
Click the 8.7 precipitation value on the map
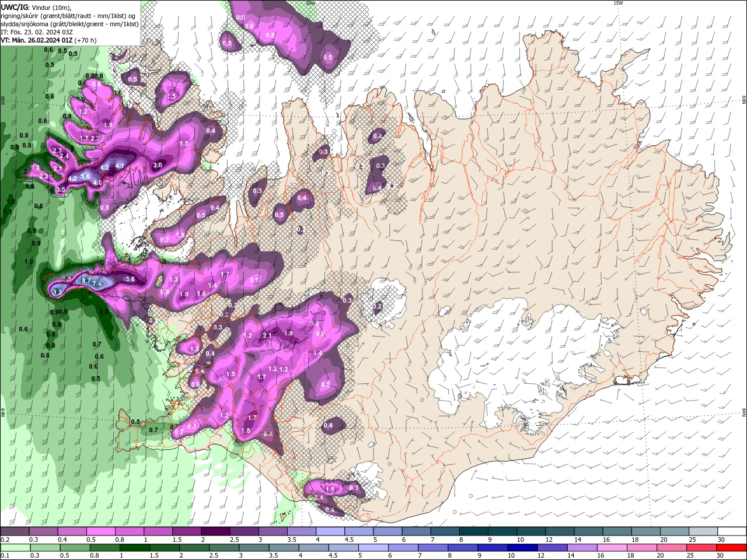tap(86, 281)
